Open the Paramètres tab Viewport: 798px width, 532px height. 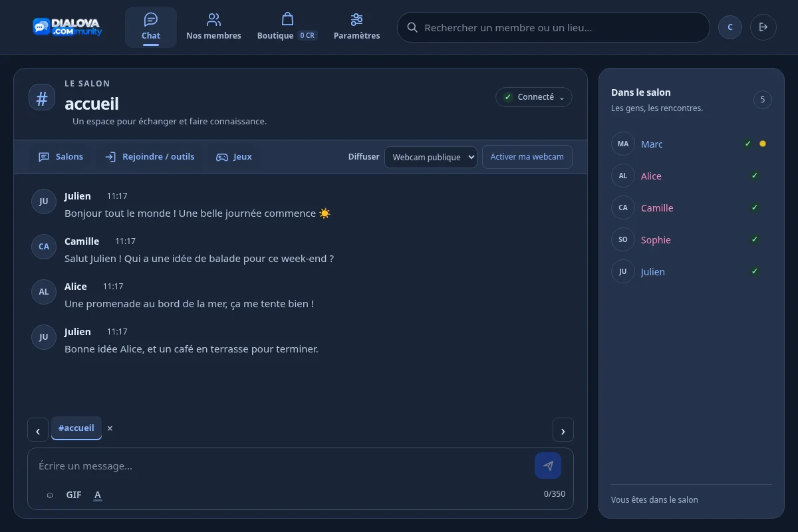click(x=356, y=27)
